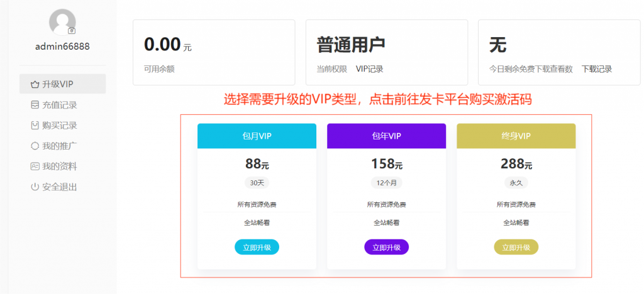Viewport: 644px width, 294px height.
Task: Click 立即升级 for 终身VIP plan
Action: pos(516,248)
